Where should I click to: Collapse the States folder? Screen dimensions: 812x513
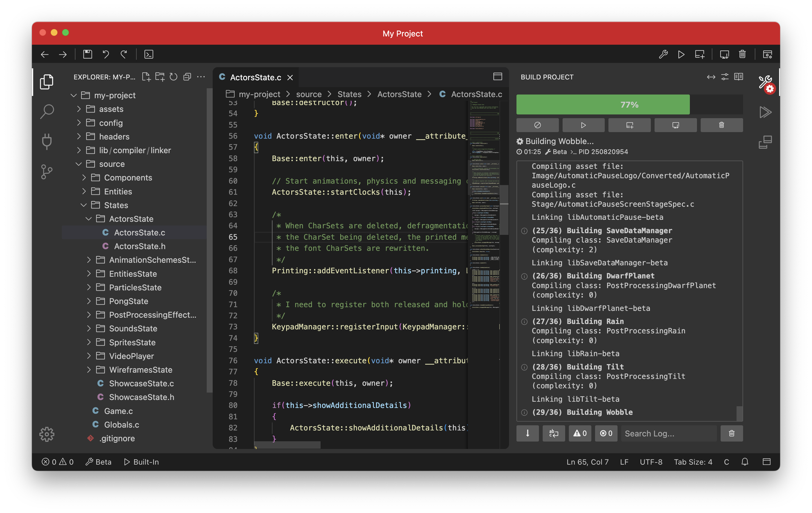pyautogui.click(x=116, y=205)
